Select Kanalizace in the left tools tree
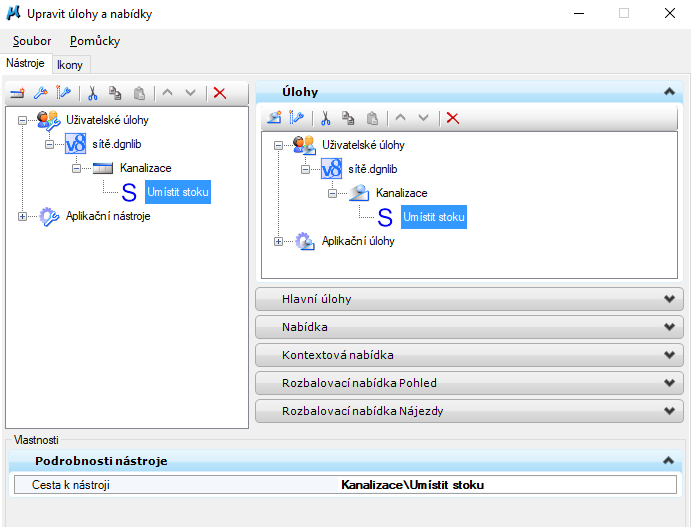 (x=145, y=168)
